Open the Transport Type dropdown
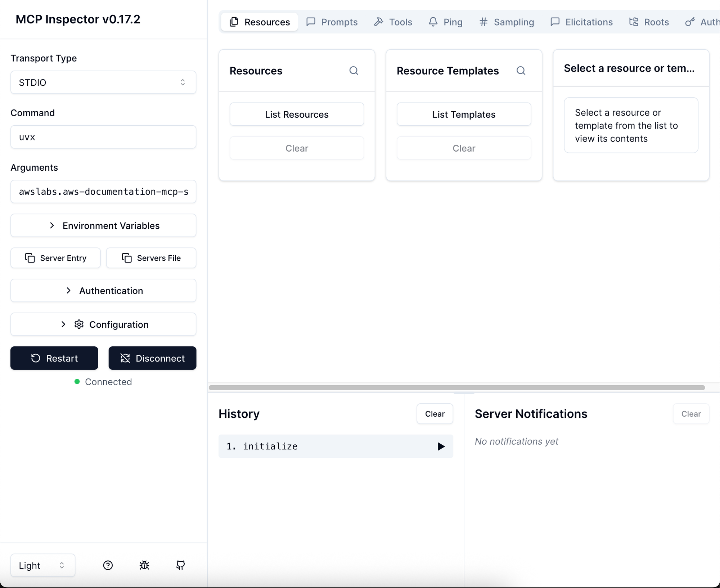Screen dimensions: 720x588 point(103,82)
